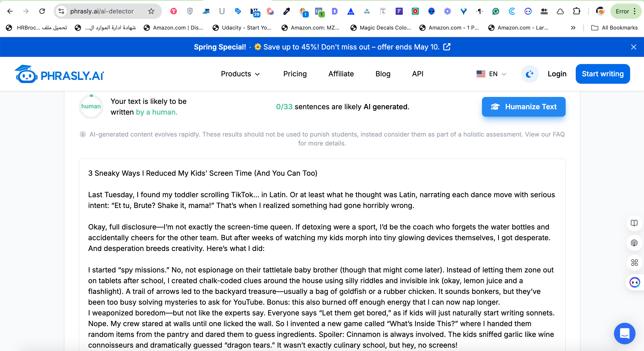Click the 0/33 sentences count

(x=284, y=107)
